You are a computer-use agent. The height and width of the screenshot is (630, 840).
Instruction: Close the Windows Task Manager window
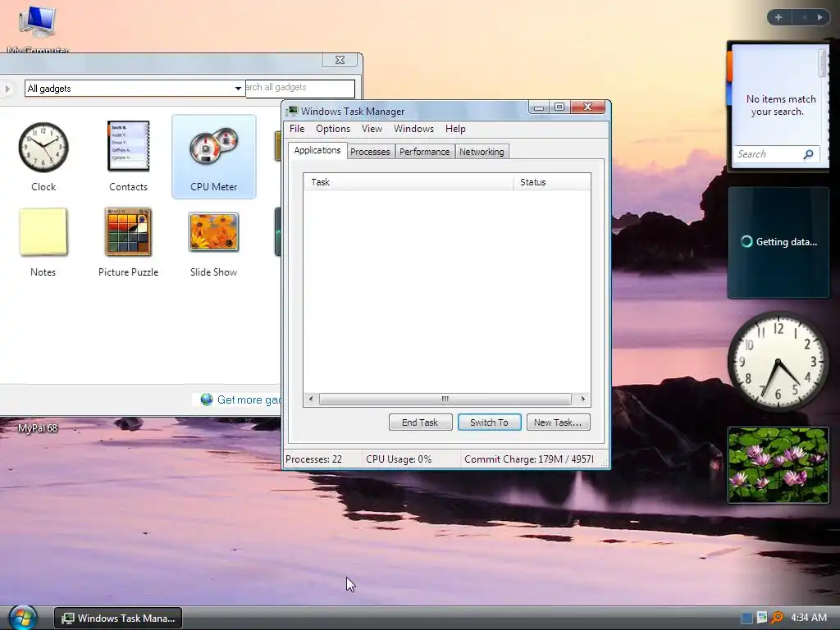pos(587,107)
